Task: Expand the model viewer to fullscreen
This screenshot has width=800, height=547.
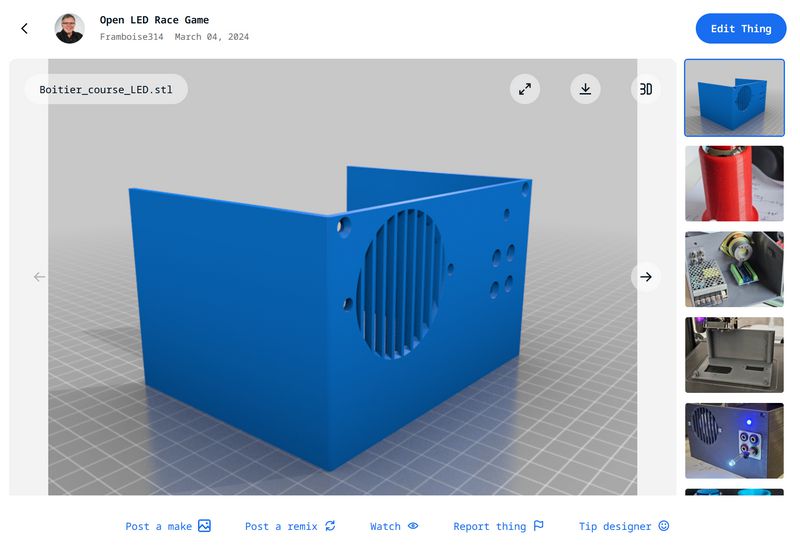Action: point(525,89)
